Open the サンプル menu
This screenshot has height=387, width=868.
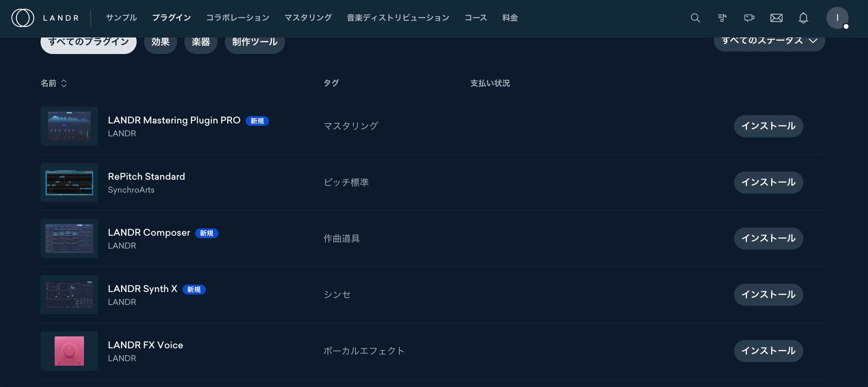pos(121,18)
